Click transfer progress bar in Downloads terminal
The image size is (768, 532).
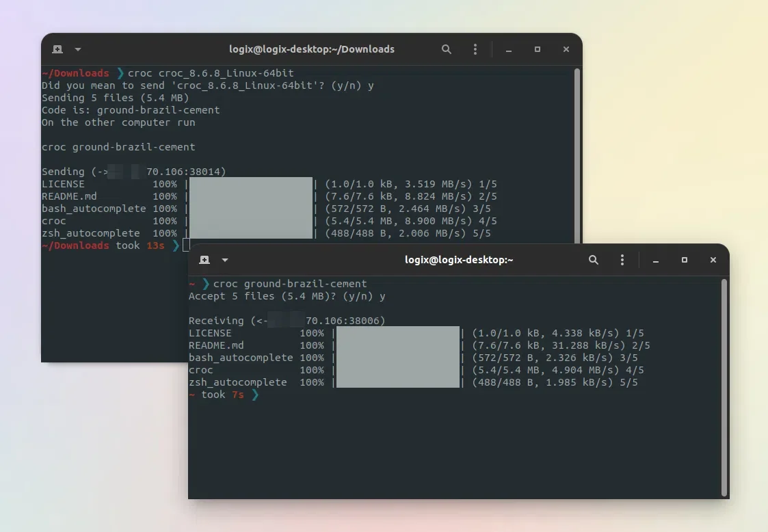pyautogui.click(x=251, y=208)
